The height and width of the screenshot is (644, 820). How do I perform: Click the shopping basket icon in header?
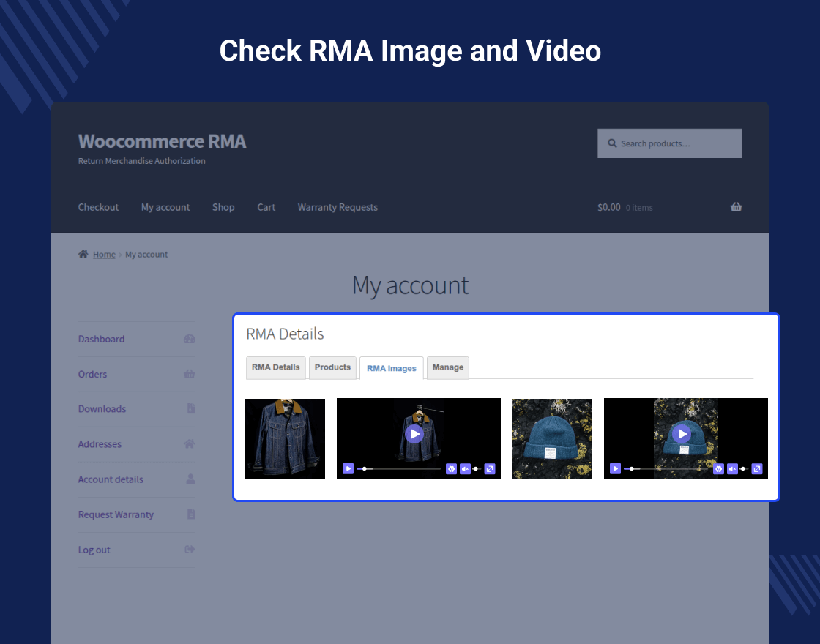click(736, 207)
